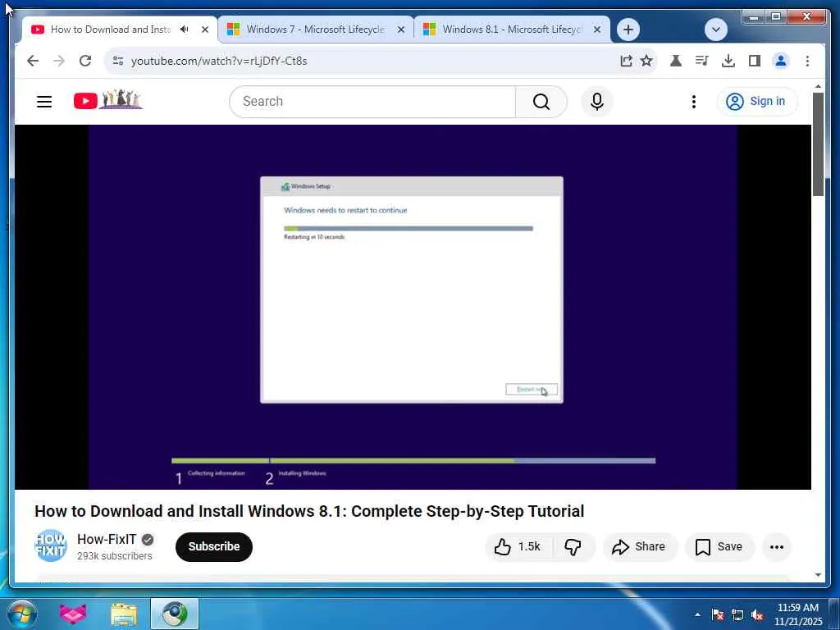Open a new tab with plus button
The width and height of the screenshot is (840, 630).
point(628,30)
